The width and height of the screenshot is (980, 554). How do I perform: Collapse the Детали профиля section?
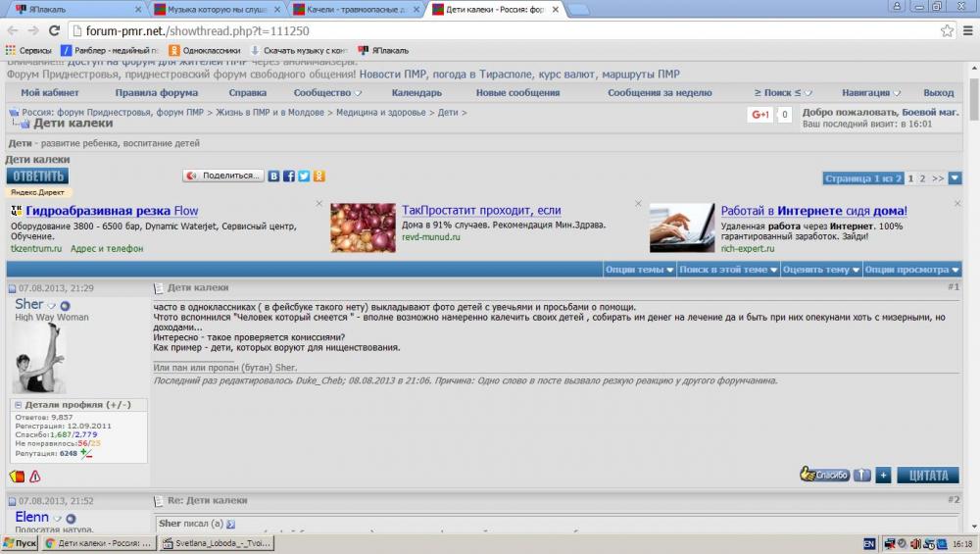pos(18,405)
